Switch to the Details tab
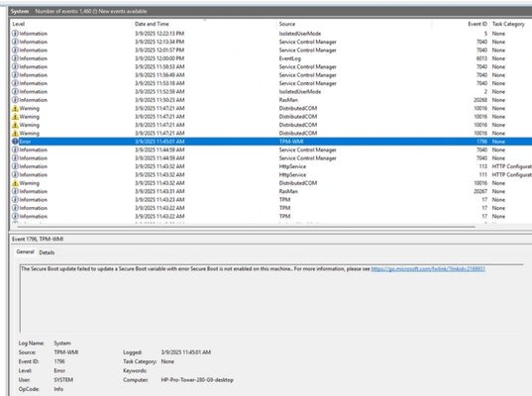 pyautogui.click(x=47, y=252)
